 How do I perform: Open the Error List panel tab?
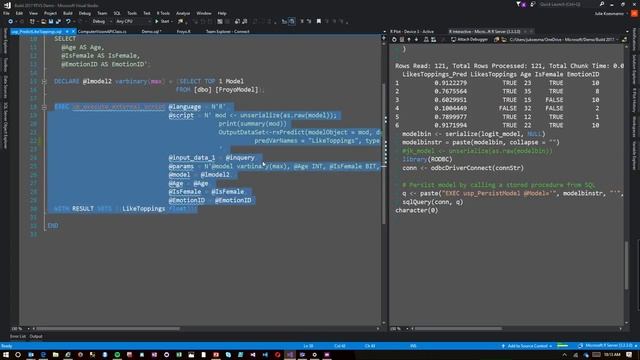coord(18,337)
